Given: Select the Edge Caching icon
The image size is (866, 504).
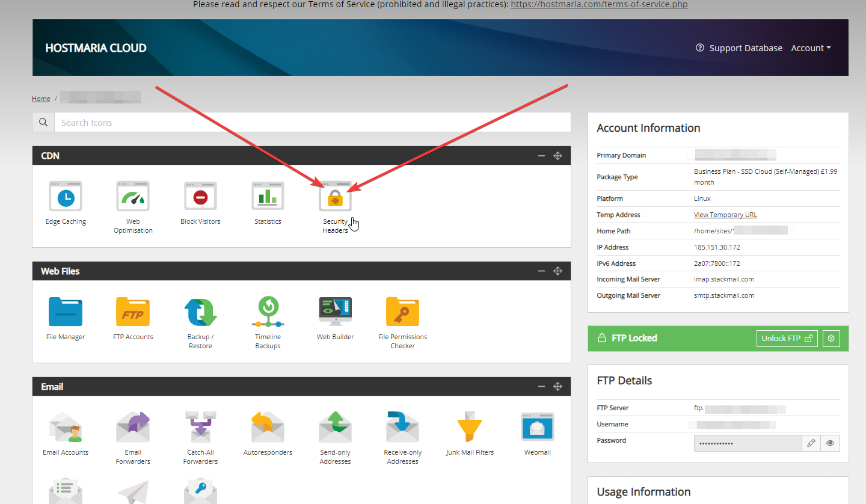Looking at the screenshot, I should (66, 197).
